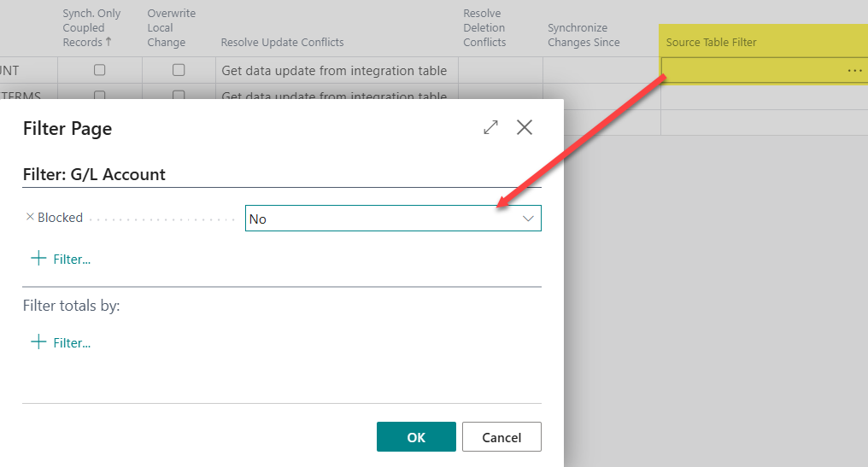868x467 pixels.
Task: Cancel the Filter Page dialog
Action: click(x=501, y=437)
